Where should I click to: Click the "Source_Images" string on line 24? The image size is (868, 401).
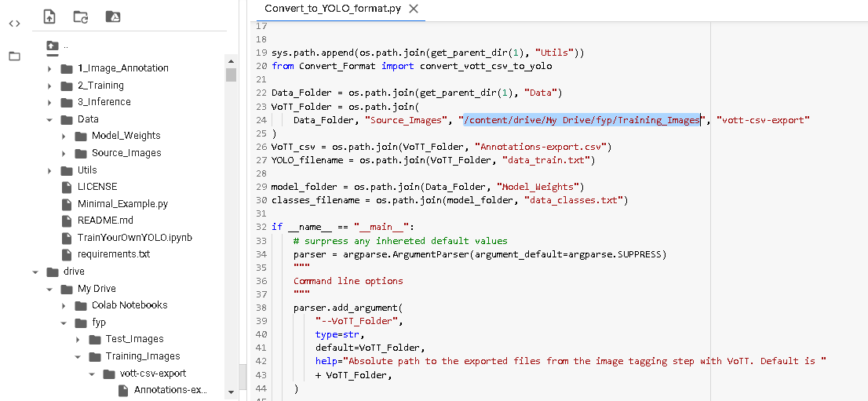click(406, 120)
